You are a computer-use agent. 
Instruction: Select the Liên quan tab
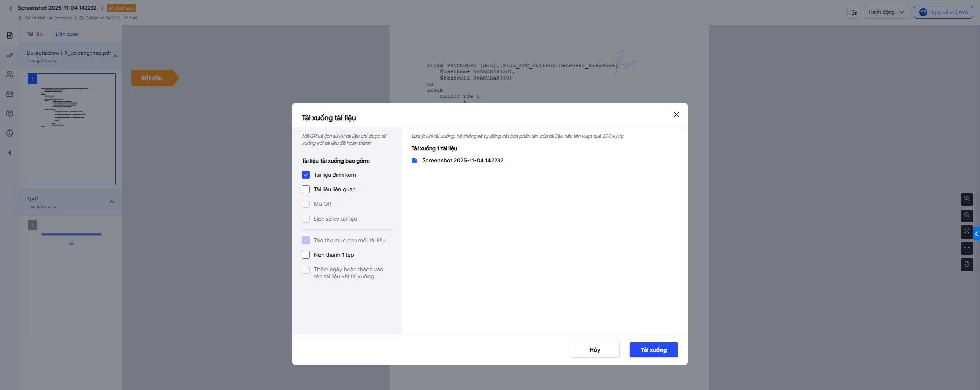coord(67,34)
